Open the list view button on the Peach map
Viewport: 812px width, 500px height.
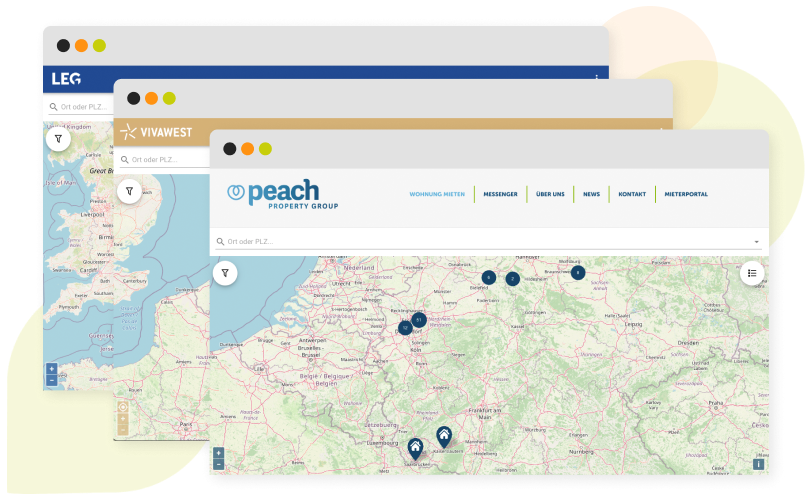click(752, 272)
